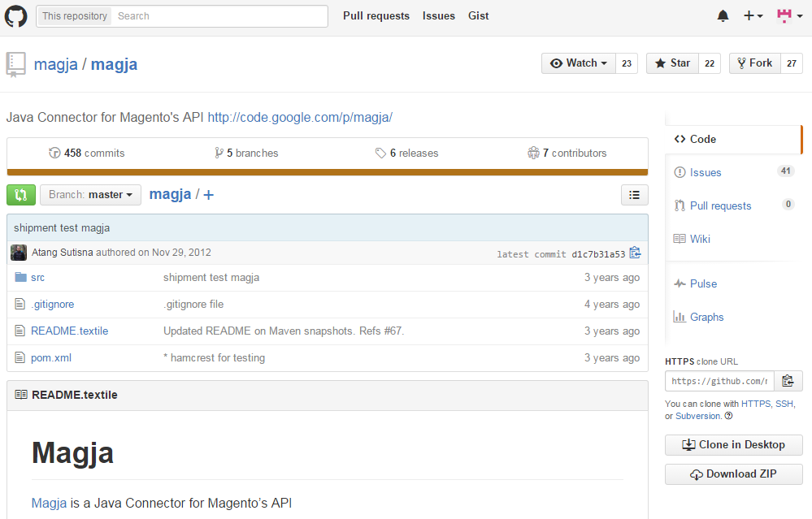Open the create new plus menu

[753, 16]
